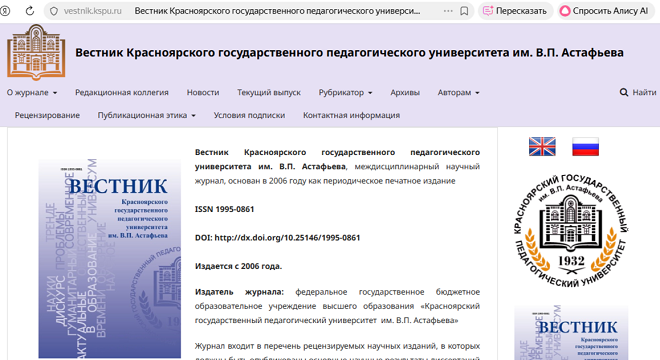
Task: Open Редакционная коллегия page
Action: point(122,93)
